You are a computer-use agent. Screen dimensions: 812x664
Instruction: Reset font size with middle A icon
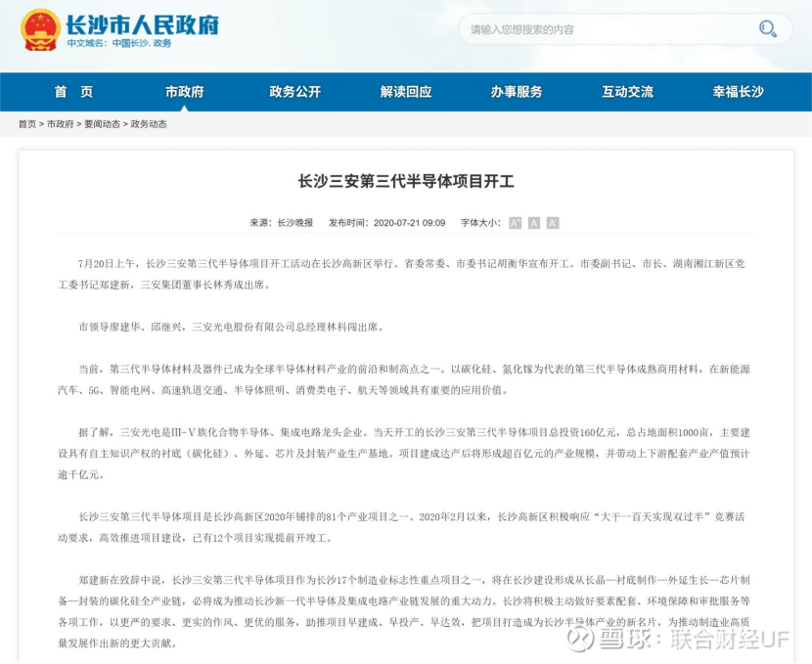pos(534,223)
